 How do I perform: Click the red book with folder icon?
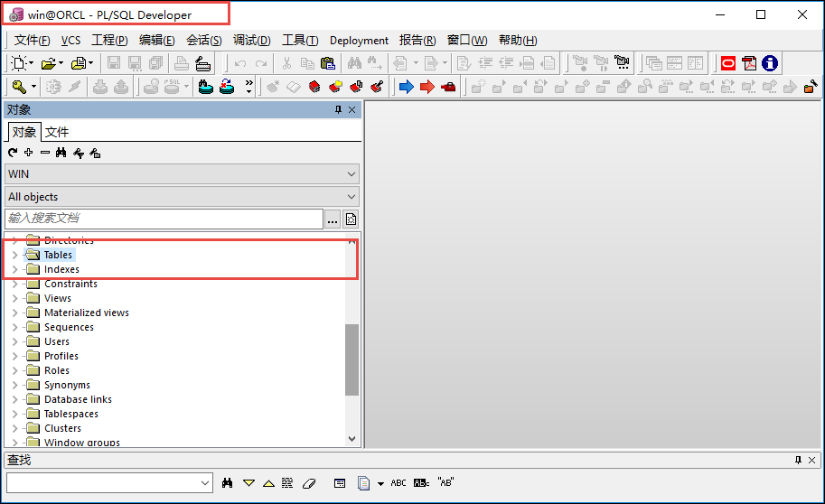click(335, 87)
